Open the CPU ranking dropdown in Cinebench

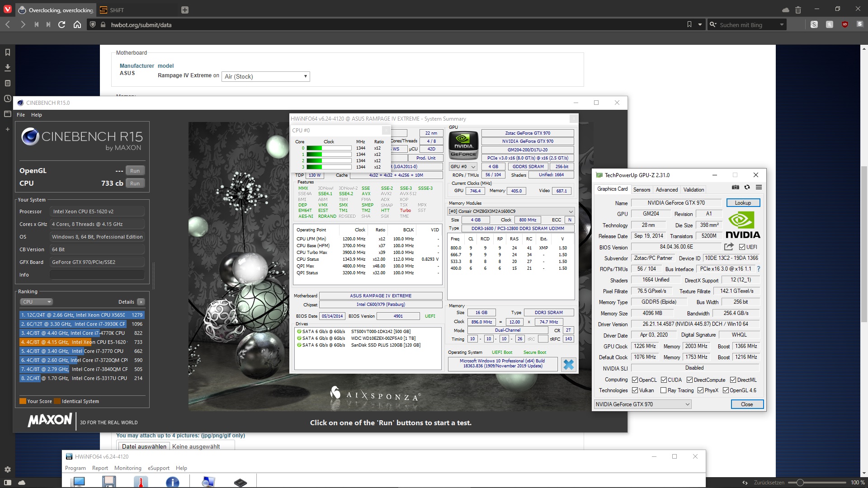click(36, 302)
